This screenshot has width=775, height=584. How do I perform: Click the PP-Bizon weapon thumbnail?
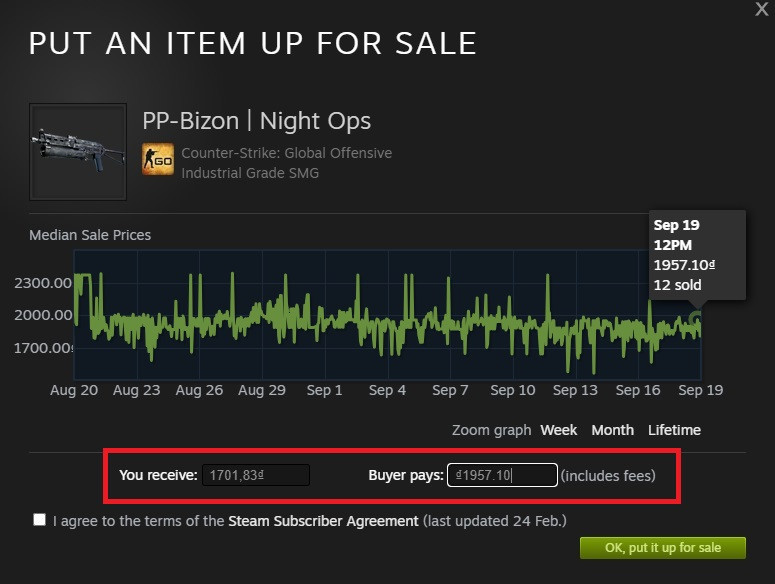[x=79, y=151]
